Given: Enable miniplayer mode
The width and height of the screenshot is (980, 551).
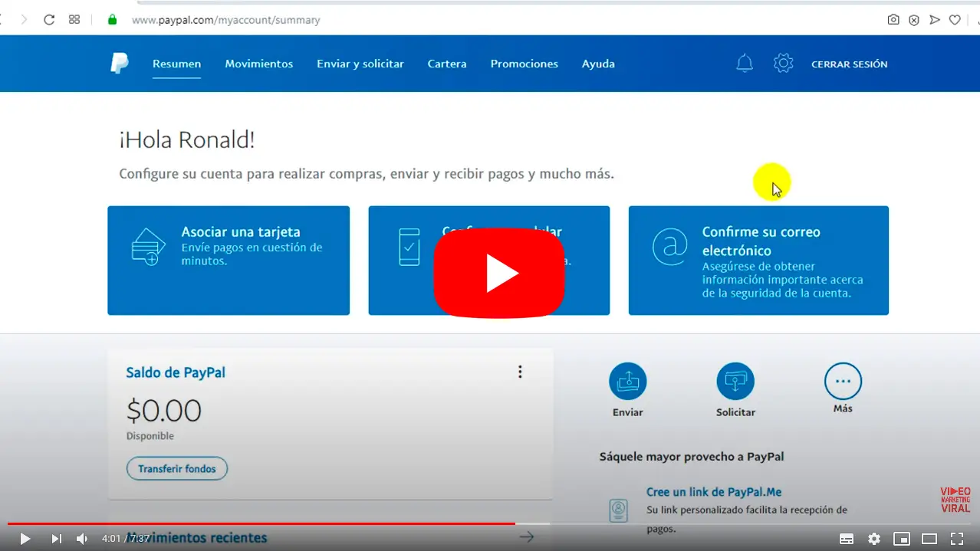Looking at the screenshot, I should (902, 539).
